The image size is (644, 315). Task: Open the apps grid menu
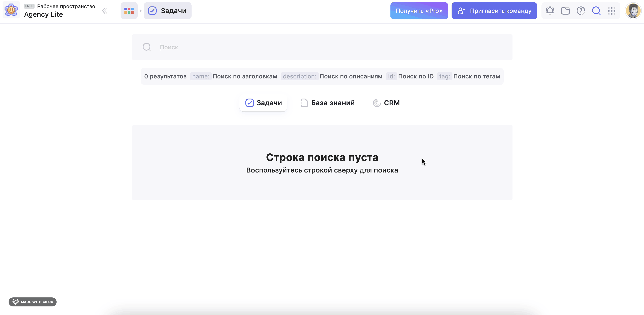coord(612,11)
